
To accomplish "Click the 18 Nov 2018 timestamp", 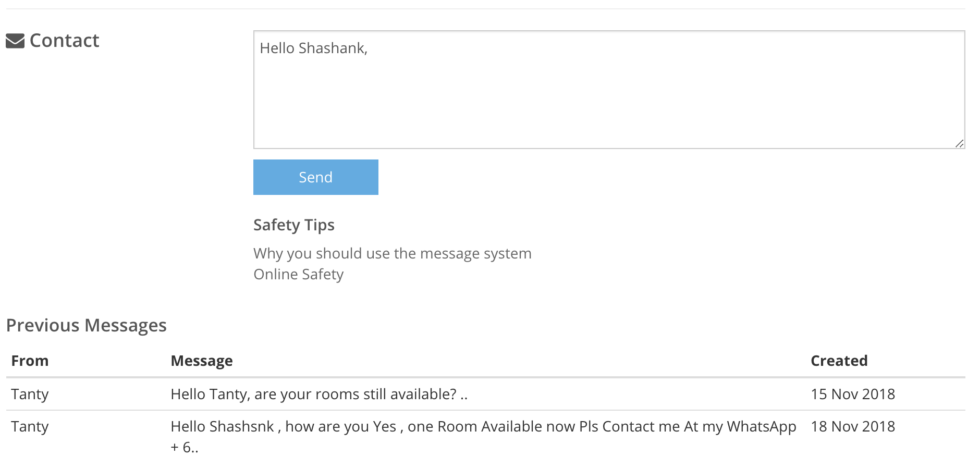I will 853,426.
